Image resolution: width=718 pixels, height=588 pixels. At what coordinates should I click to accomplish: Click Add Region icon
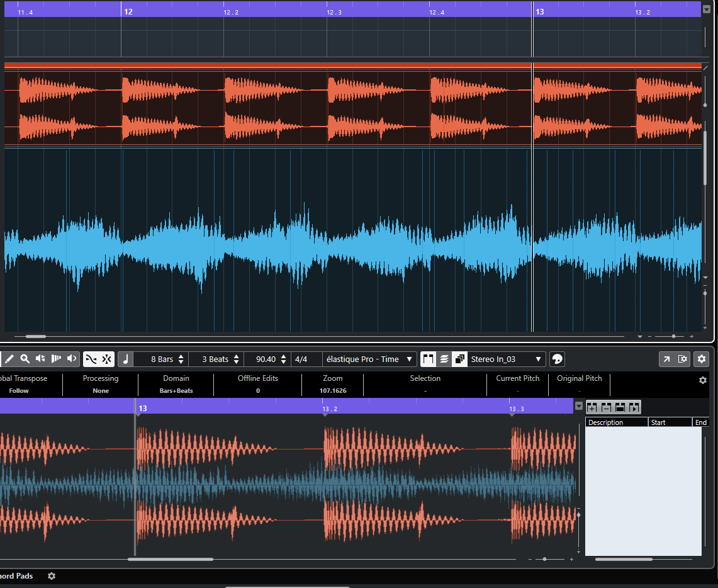click(x=592, y=407)
